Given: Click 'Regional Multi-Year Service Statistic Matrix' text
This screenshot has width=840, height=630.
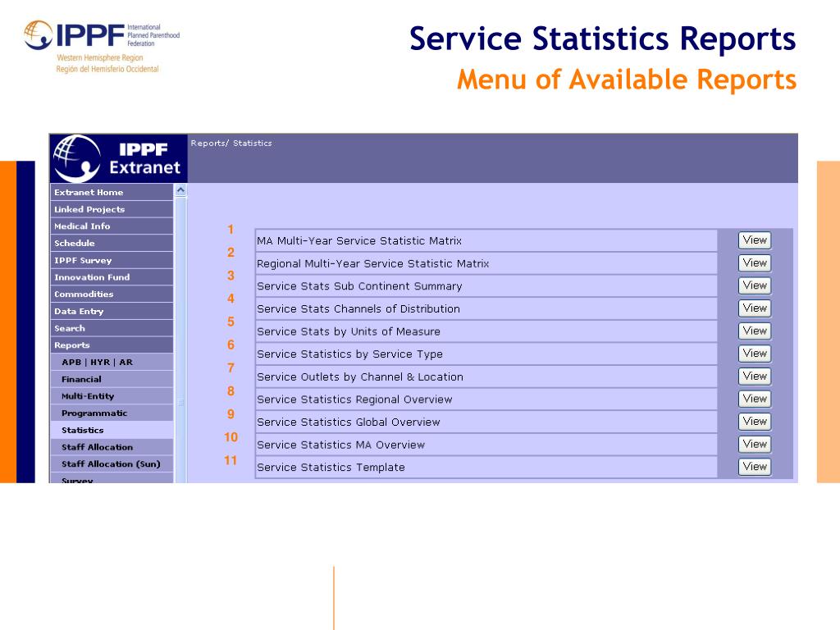Looking at the screenshot, I should 373,263.
